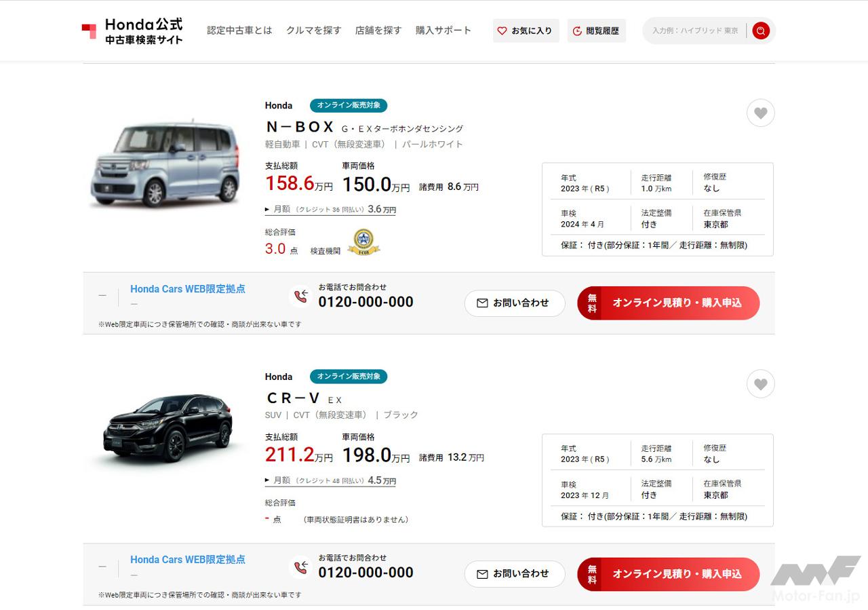868x610 pixels.
Task: Click the keyword search input field
Action: pos(695,31)
